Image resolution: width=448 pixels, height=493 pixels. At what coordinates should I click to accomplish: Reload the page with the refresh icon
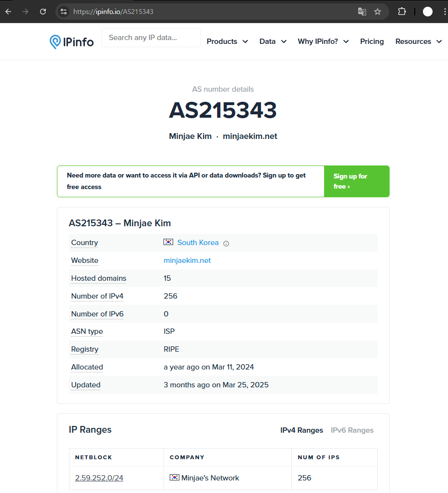[43, 12]
